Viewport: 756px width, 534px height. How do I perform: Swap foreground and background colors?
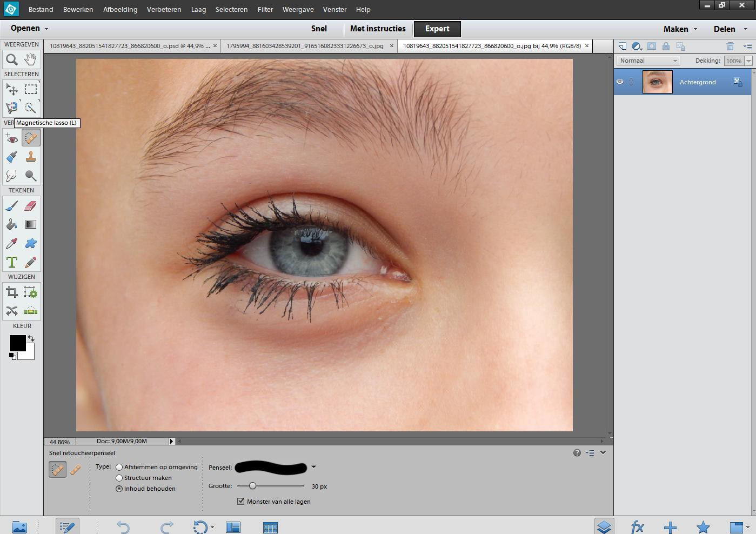click(31, 338)
